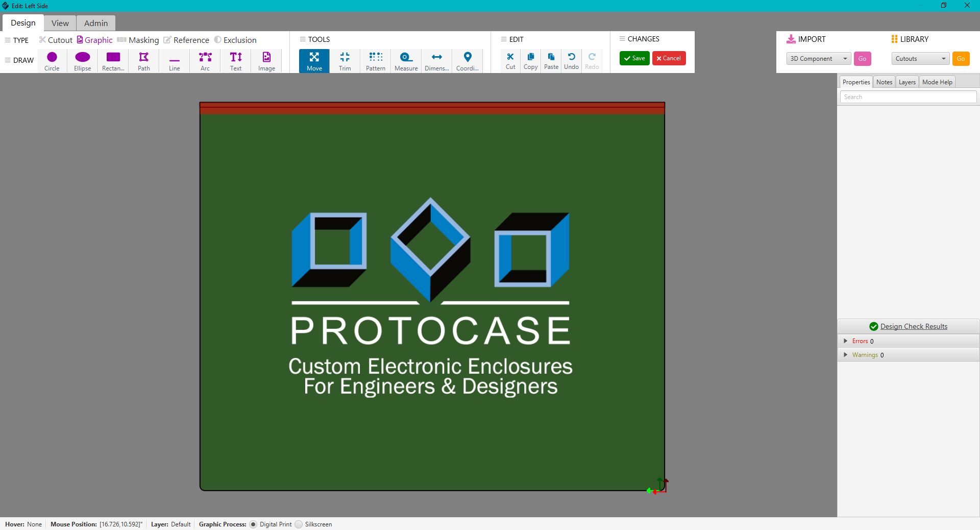Expand the Warnings list
Image resolution: width=980 pixels, height=530 pixels.
point(846,355)
